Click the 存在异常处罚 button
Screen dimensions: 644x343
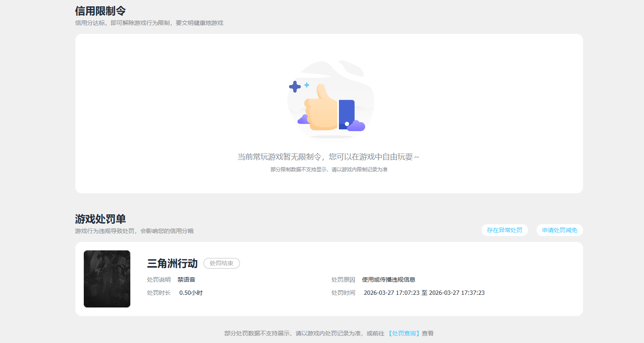point(504,230)
